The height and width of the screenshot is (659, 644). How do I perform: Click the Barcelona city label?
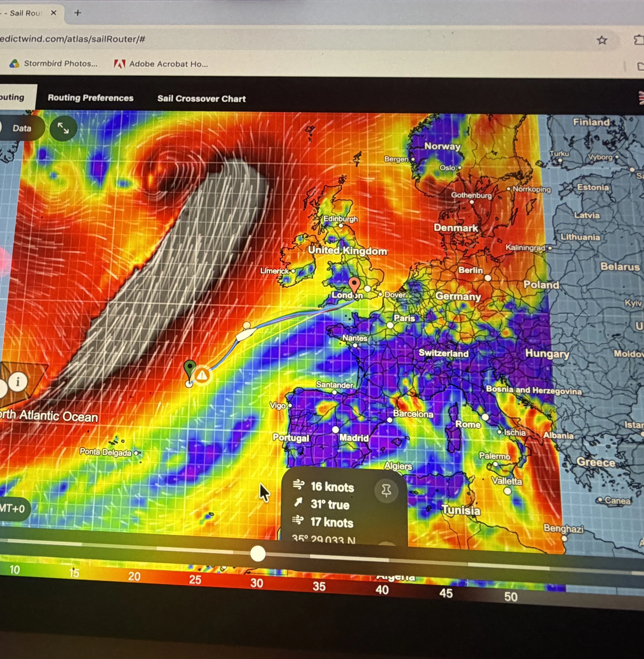pyautogui.click(x=413, y=414)
